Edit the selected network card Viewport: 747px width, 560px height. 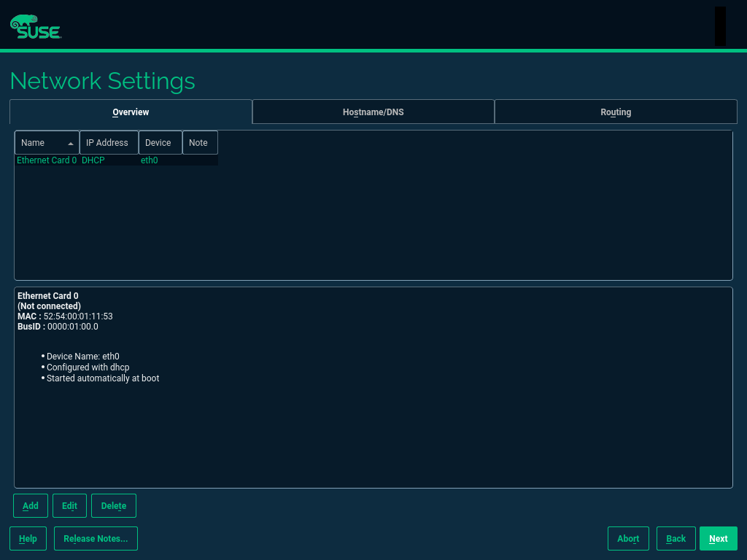tap(69, 506)
